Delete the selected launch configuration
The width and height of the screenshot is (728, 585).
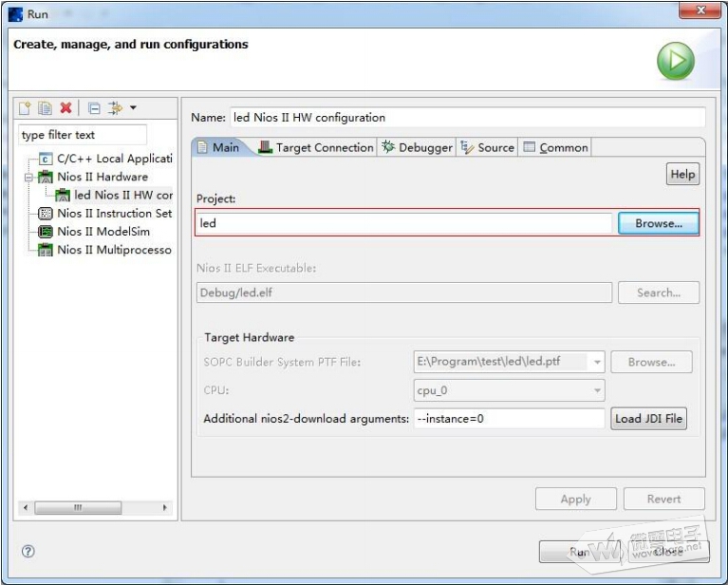65,108
